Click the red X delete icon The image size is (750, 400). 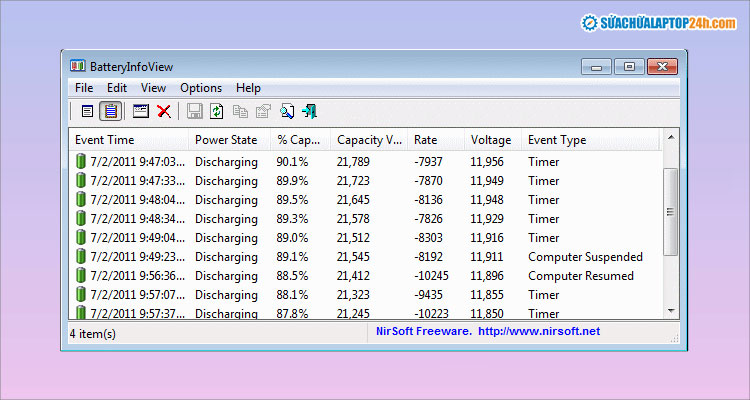[163, 111]
